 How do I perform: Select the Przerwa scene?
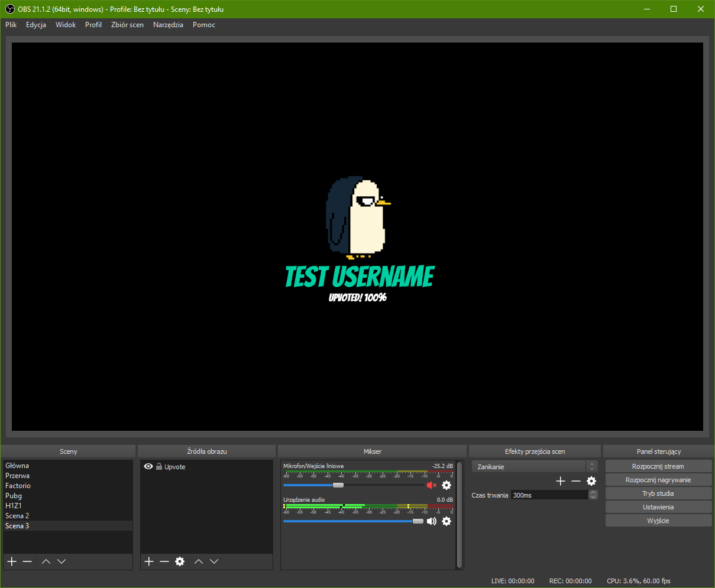coord(67,476)
